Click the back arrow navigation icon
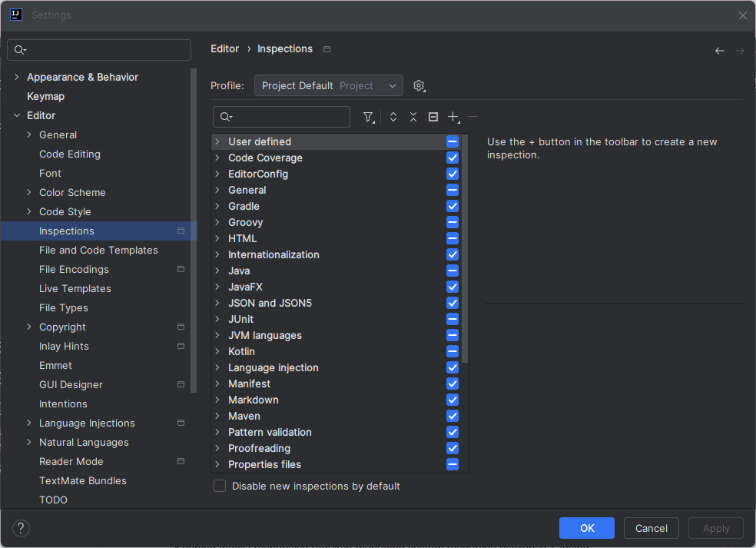Viewport: 756px width, 548px height. point(720,51)
